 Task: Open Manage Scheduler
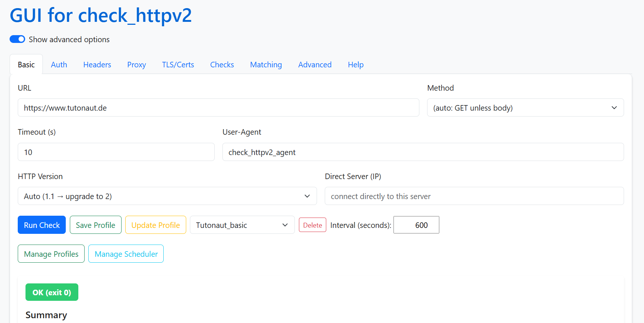pyautogui.click(x=126, y=254)
